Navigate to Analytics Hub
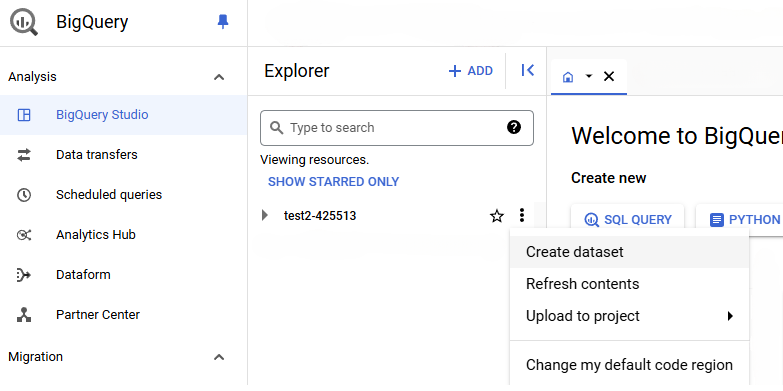 pos(123,235)
